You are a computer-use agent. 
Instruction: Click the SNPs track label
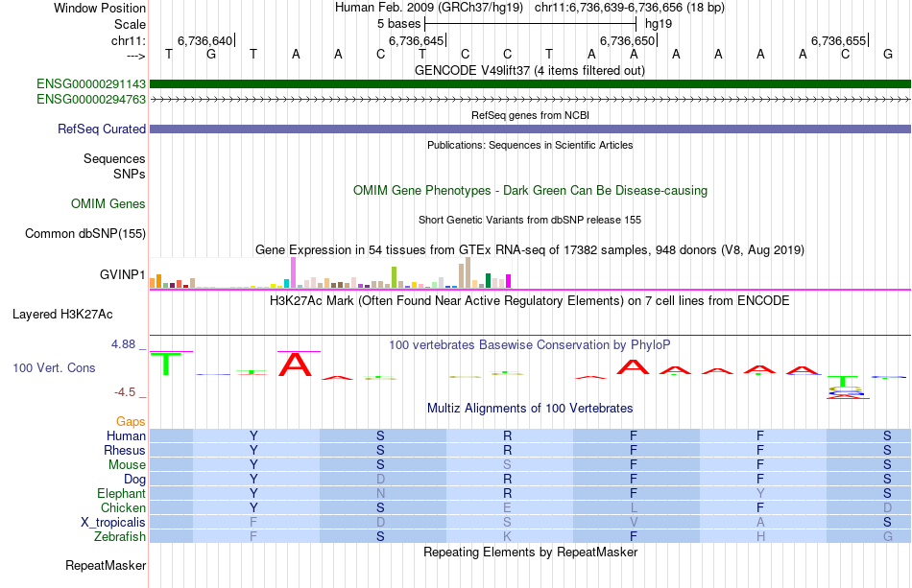130,174
